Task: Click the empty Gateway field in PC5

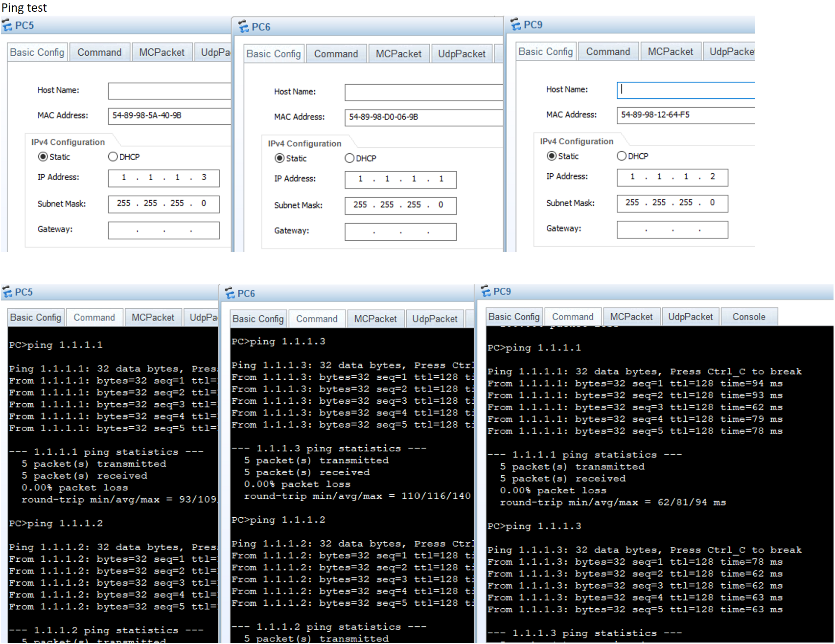Action: pyautogui.click(x=164, y=230)
